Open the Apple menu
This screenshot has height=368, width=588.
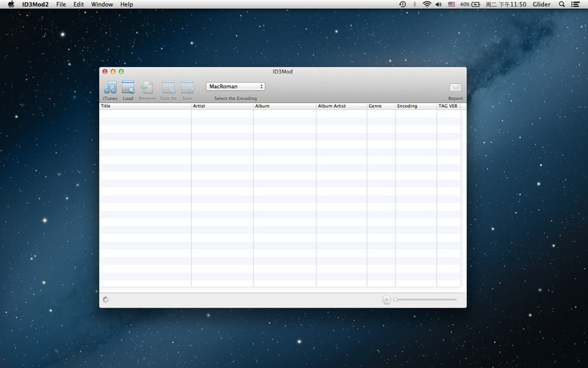click(11, 4)
